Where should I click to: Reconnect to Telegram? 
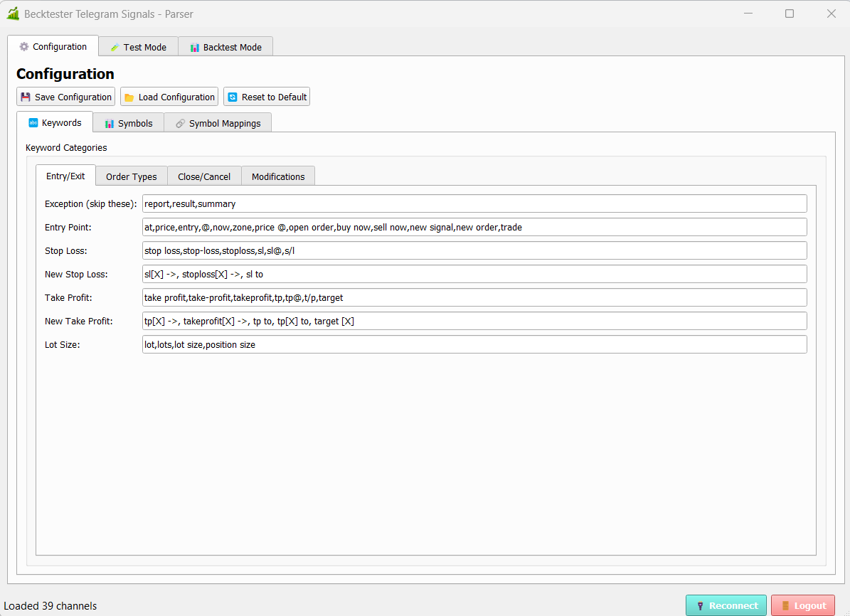[726, 605]
